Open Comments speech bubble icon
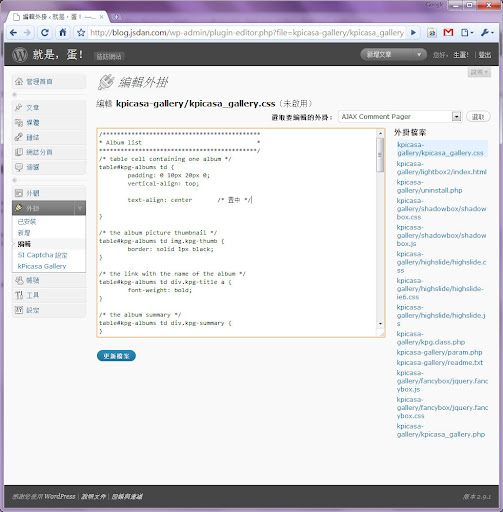Screen dimensions: 503x512 (x=19, y=167)
